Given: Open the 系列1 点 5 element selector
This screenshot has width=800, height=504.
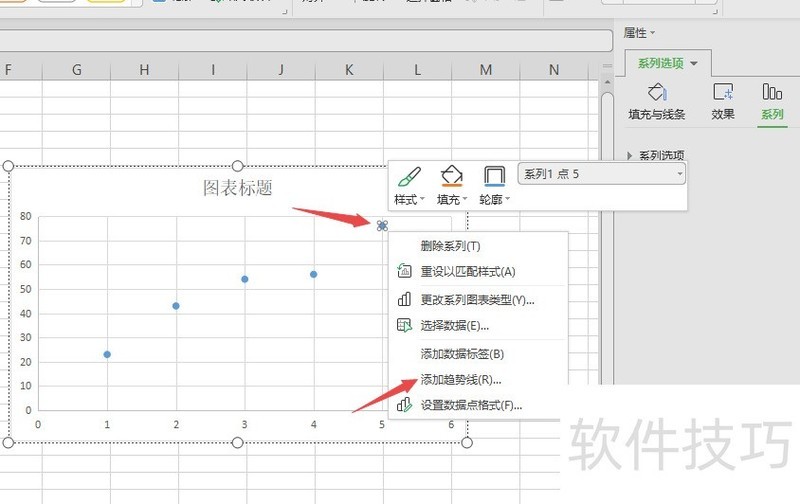Looking at the screenshot, I should coord(602,174).
